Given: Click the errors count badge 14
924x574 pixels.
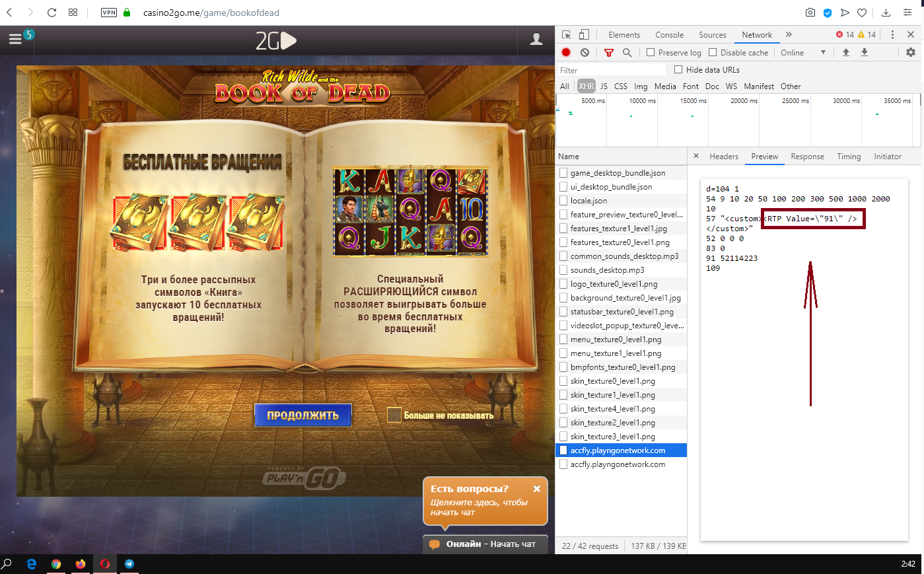Looking at the screenshot, I should [845, 34].
